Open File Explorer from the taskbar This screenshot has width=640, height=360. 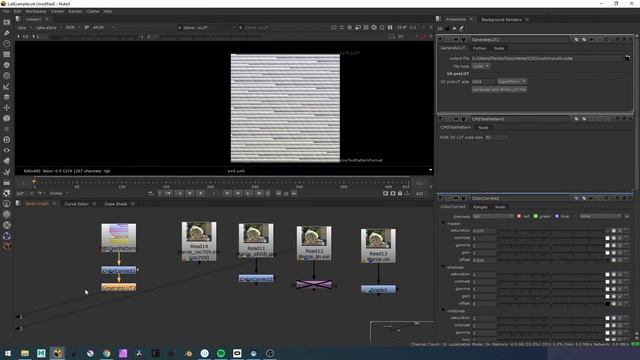(x=25, y=353)
